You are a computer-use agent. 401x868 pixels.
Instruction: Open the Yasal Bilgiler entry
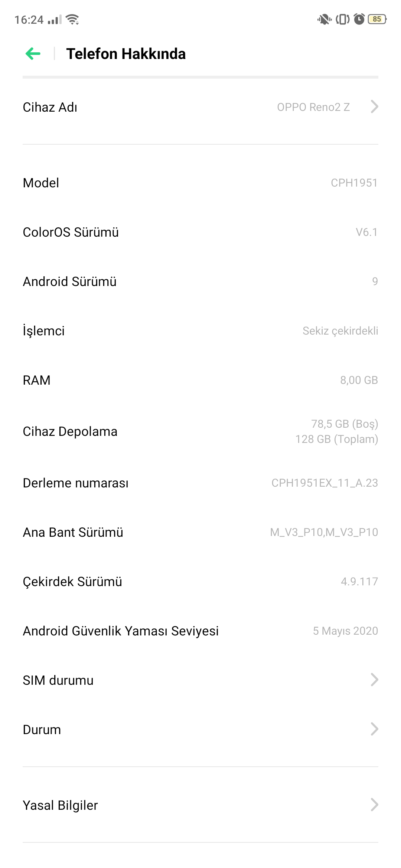tap(200, 805)
